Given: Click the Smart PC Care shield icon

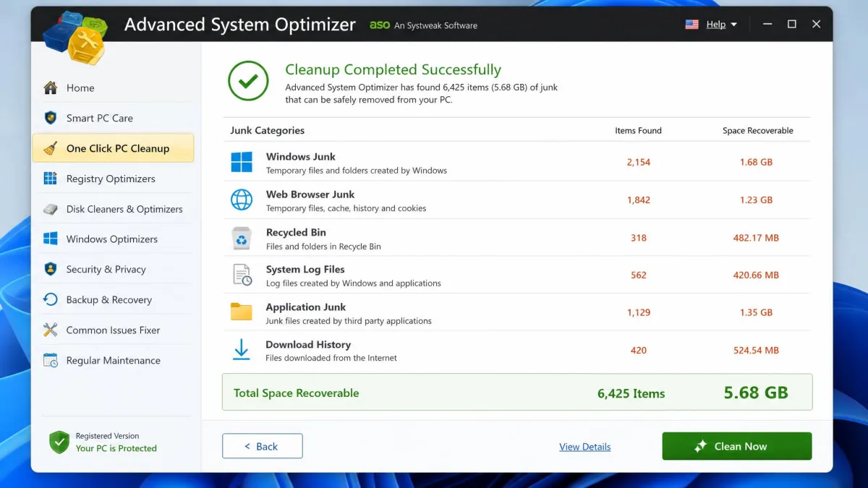Looking at the screenshot, I should (x=51, y=118).
